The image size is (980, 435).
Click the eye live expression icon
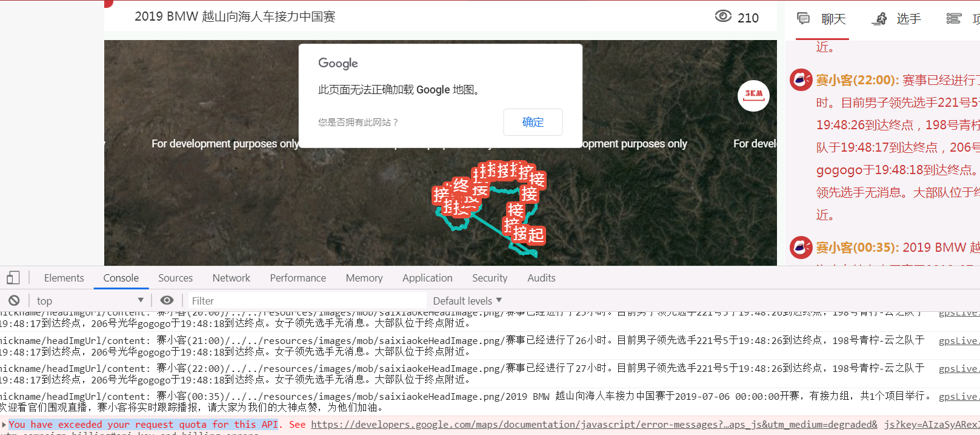167,300
